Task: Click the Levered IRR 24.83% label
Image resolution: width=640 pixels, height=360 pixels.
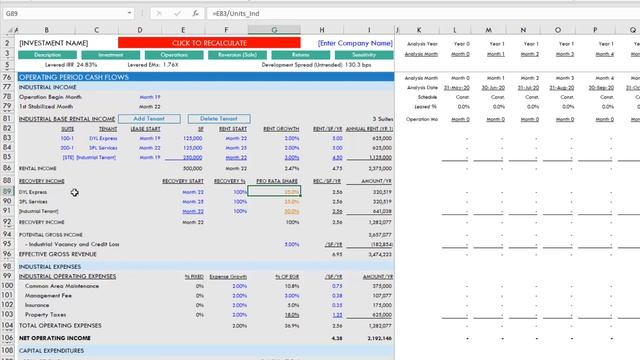Action: pyautogui.click(x=71, y=65)
